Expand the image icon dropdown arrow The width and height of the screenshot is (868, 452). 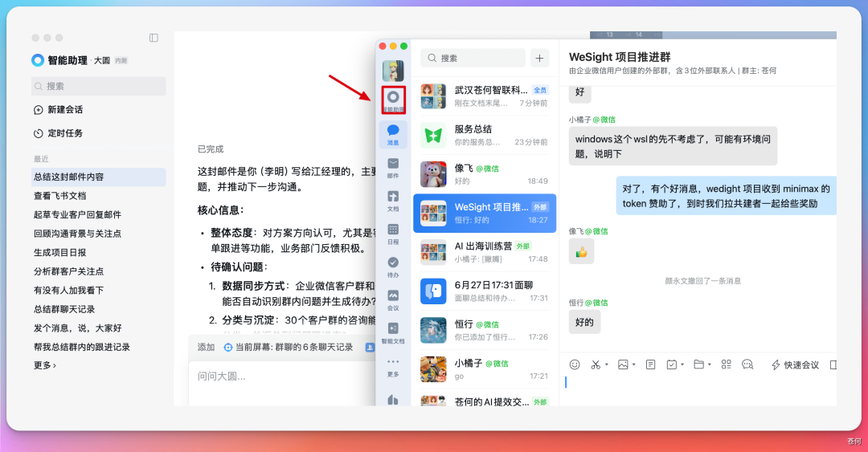tap(634, 364)
